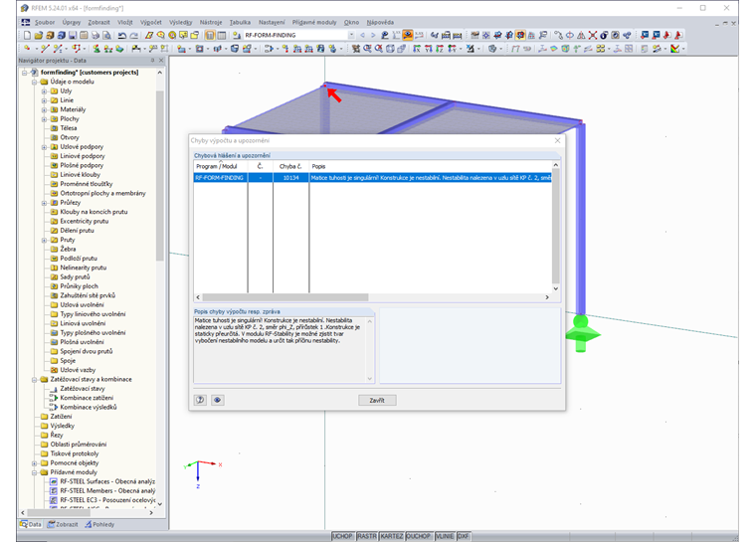Click the help icon button in dialog
The height and width of the screenshot is (542, 756).
click(x=200, y=400)
